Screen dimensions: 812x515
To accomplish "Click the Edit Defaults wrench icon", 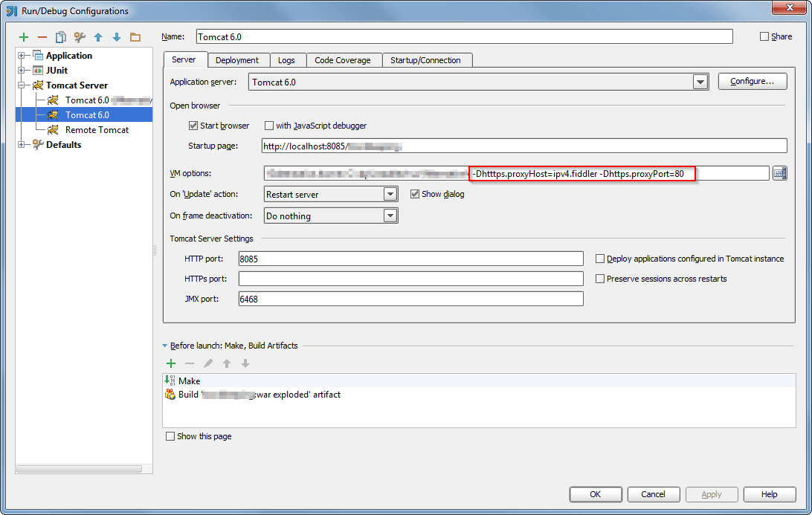I will 80,36.
